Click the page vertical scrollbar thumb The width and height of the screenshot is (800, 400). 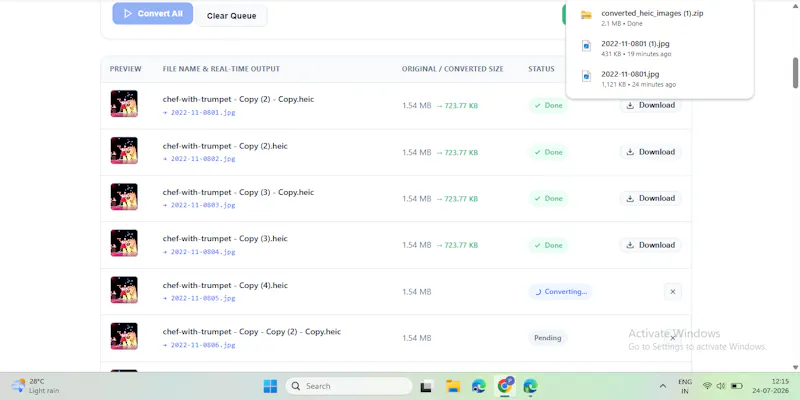(795, 72)
